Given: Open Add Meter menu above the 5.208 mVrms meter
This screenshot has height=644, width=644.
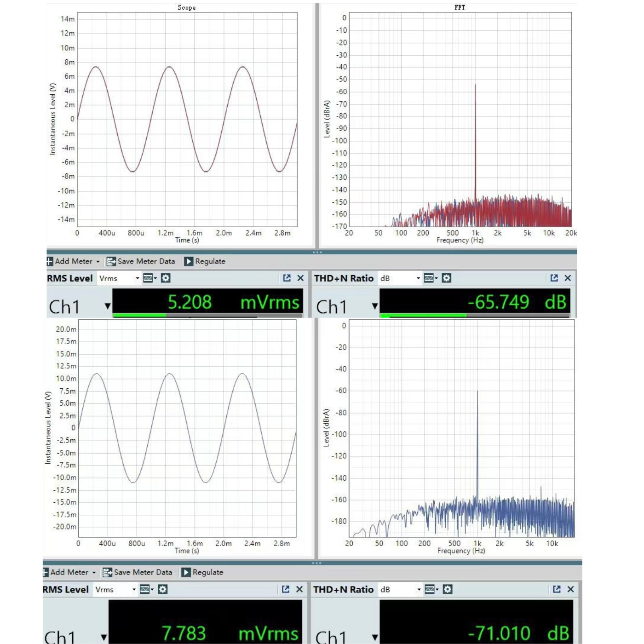Looking at the screenshot, I should pos(74,261).
